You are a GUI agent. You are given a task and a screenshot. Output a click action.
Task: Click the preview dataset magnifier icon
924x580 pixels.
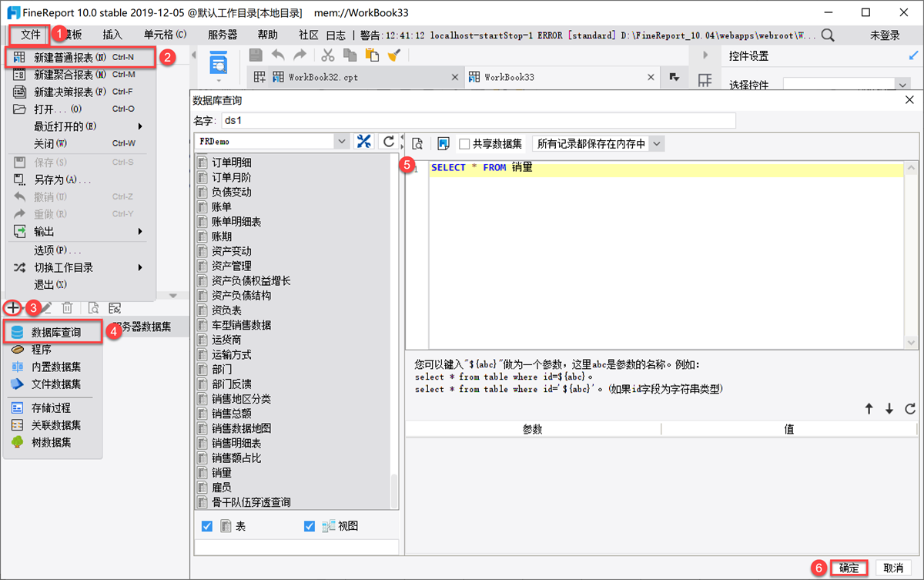[93, 307]
